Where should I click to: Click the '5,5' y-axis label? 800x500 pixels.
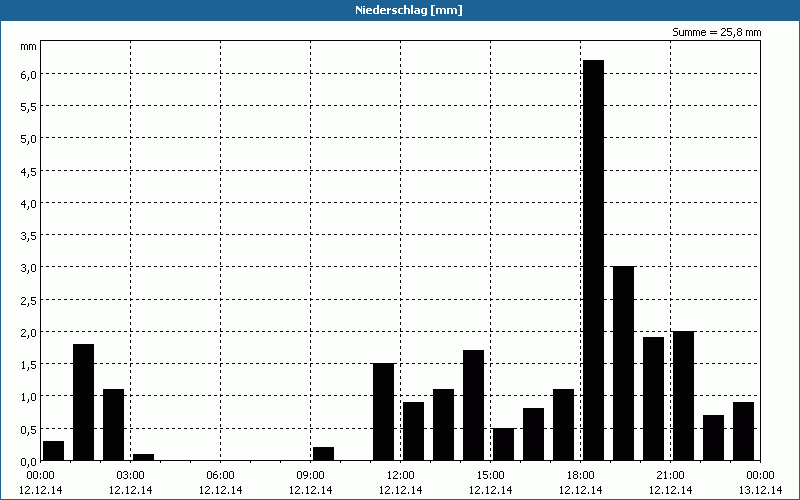tap(30, 107)
